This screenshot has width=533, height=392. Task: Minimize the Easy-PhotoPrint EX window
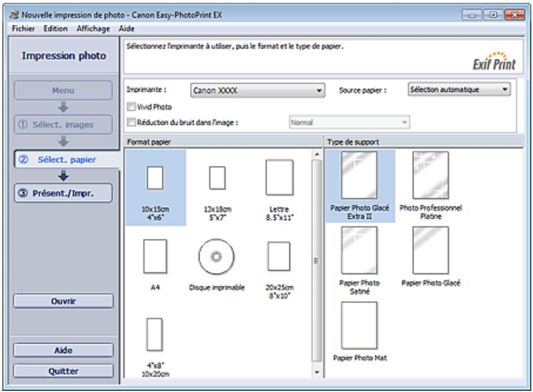472,15
